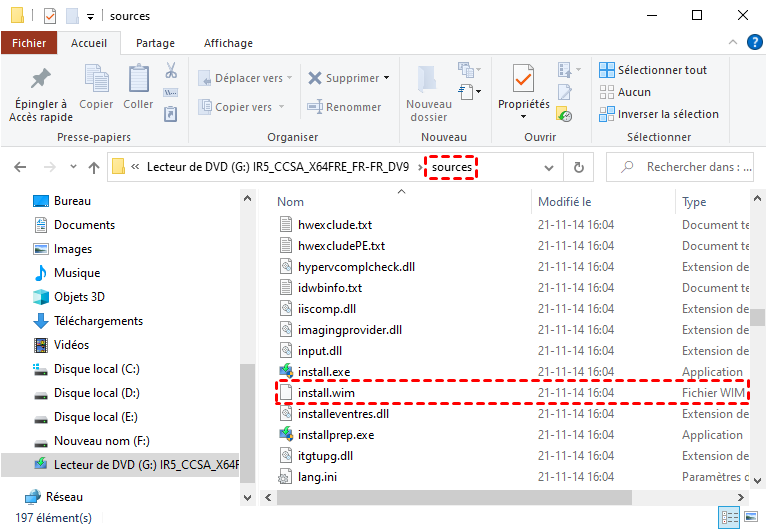767x530 pixels.
Task: Click the back navigation arrow
Action: click(20, 167)
